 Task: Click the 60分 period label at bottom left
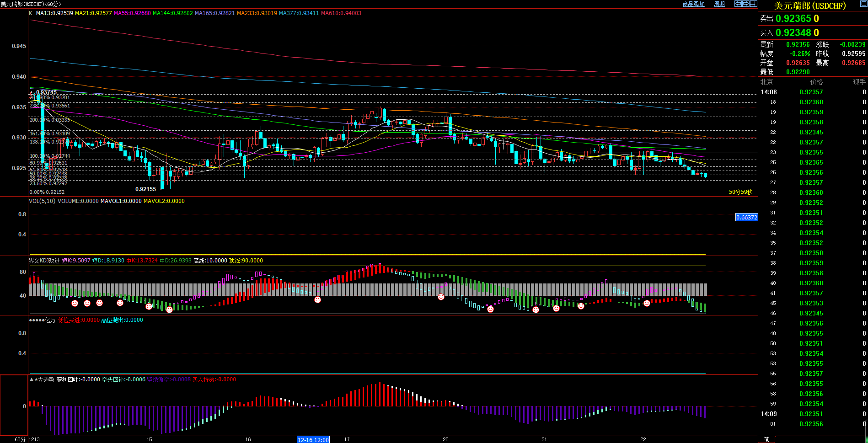click(x=20, y=439)
